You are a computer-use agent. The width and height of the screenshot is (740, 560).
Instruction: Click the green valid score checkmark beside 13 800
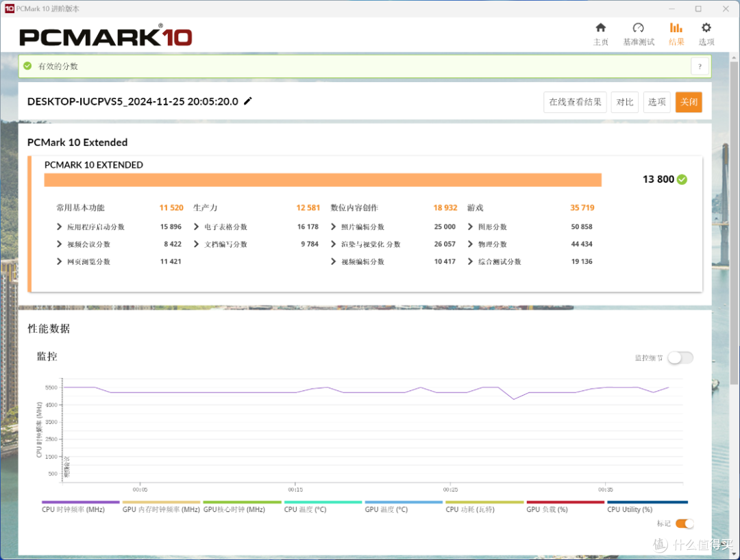(x=682, y=179)
